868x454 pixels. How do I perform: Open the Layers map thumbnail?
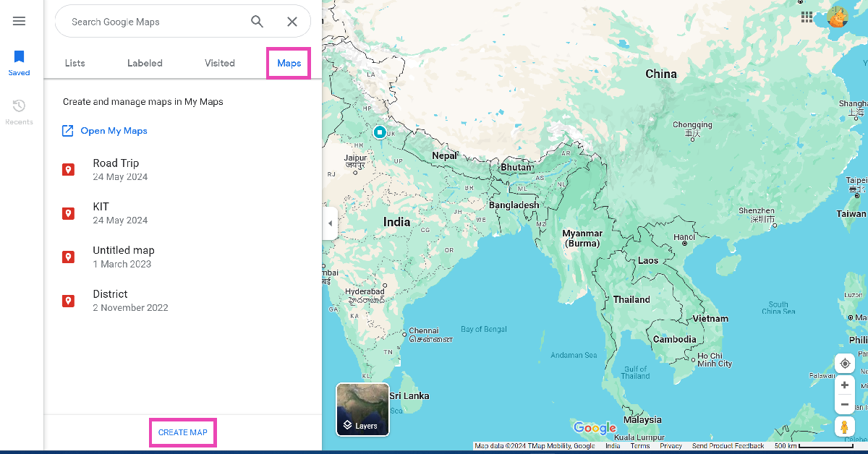(x=362, y=409)
